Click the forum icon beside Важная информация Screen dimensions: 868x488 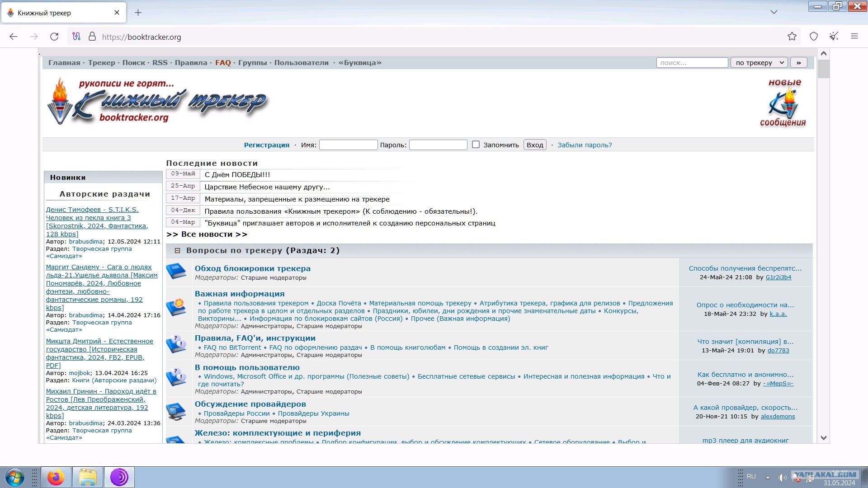tap(176, 307)
